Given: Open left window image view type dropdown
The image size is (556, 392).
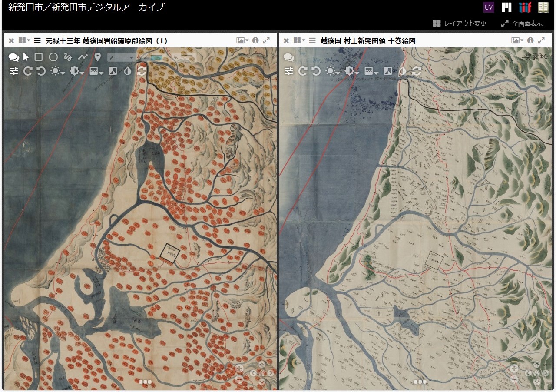Looking at the screenshot, I should click(242, 40).
